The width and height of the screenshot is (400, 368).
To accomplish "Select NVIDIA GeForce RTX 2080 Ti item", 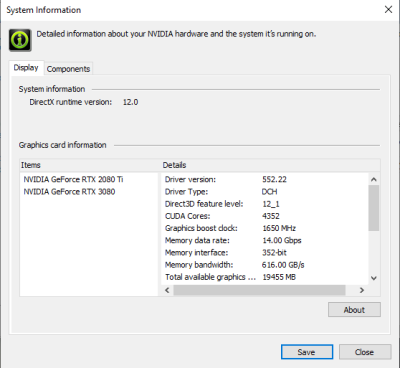I will pos(73,179).
